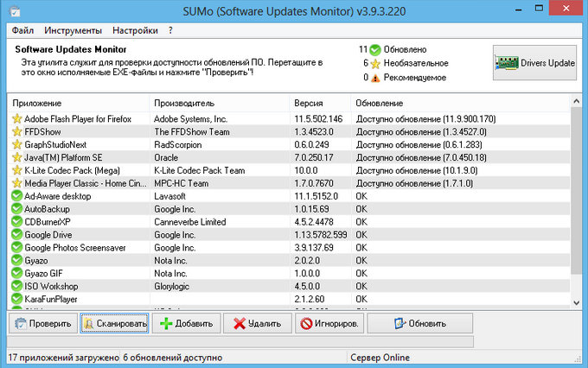Sort by the Версия column header

320,103
